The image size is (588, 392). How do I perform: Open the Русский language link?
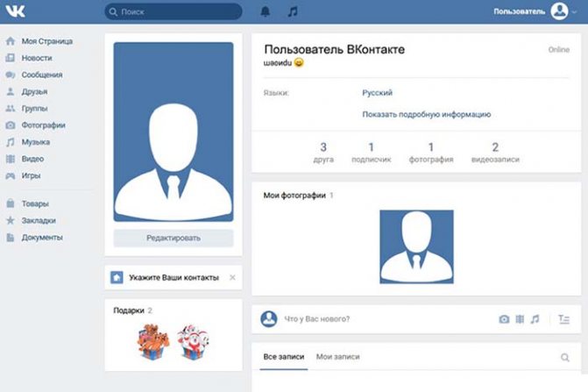[x=378, y=93]
